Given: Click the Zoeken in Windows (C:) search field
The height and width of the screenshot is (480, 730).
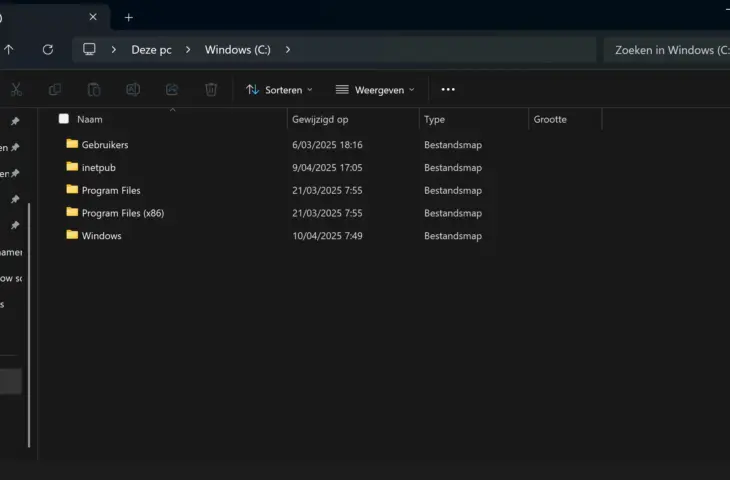Looking at the screenshot, I should 665,49.
